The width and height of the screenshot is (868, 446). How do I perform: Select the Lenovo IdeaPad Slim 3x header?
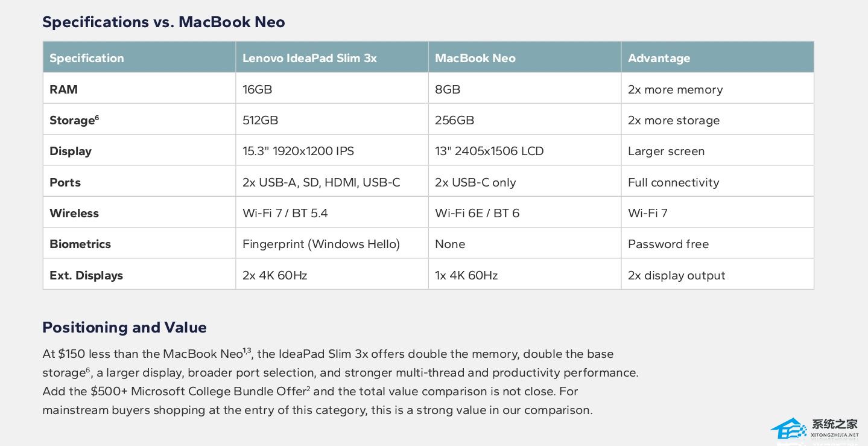(x=332, y=57)
